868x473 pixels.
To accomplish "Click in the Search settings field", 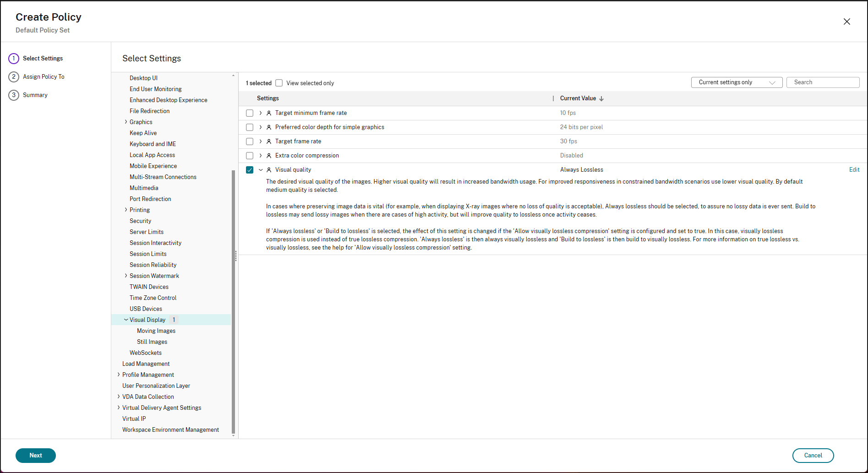I will point(823,82).
